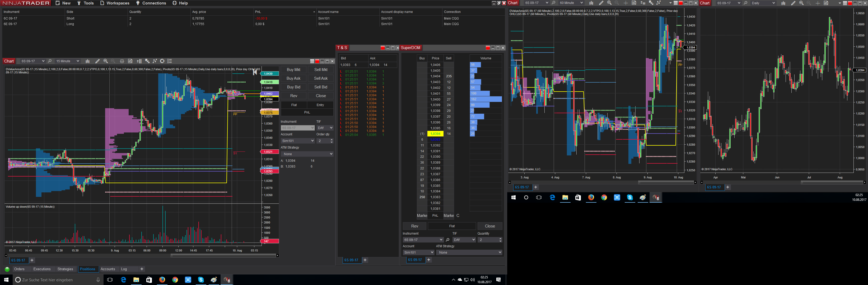The image size is (868, 285).
Task: Open the Help menu
Action: tap(180, 3)
